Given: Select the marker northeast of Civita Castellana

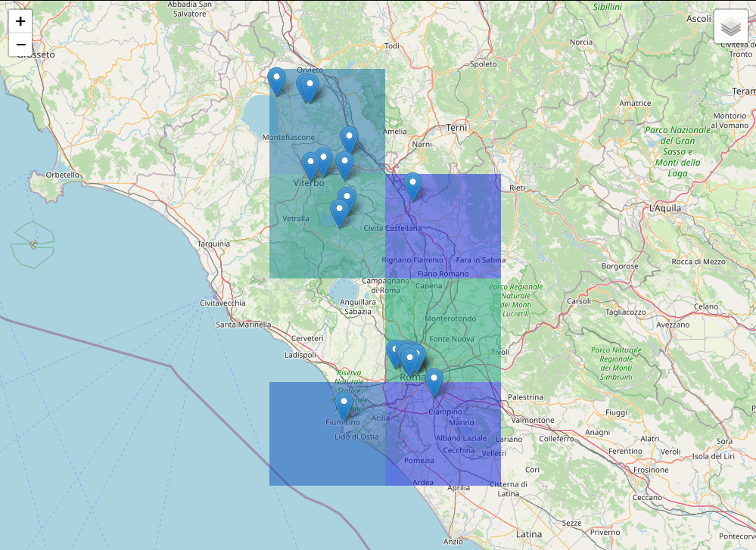Looking at the screenshot, I should click(412, 187).
